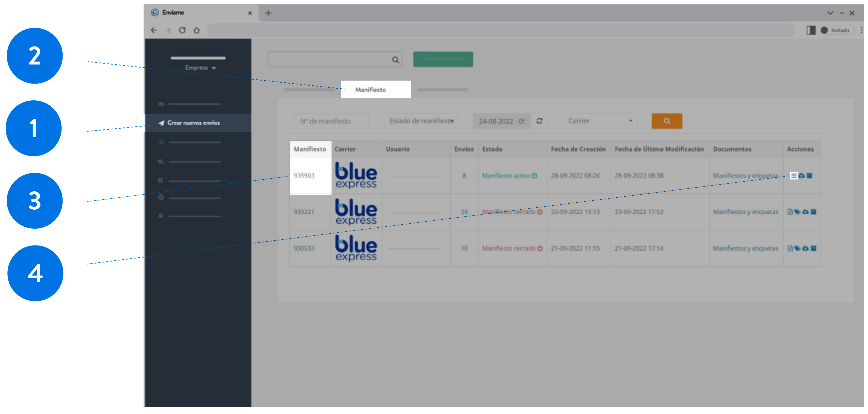The height and width of the screenshot is (414, 868).
Task: Click the list icon in manifest 939903 row
Action: 793,176
